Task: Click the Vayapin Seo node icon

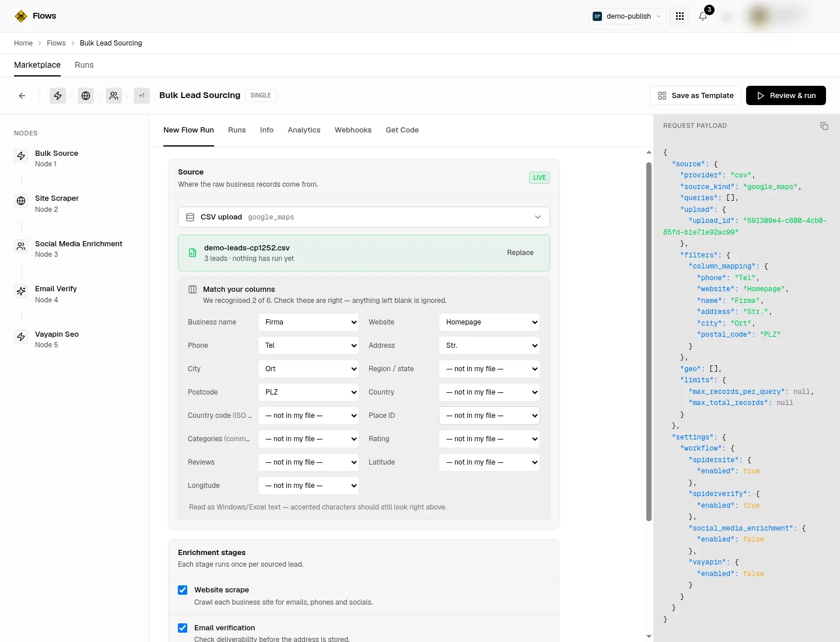Action: [x=21, y=337]
